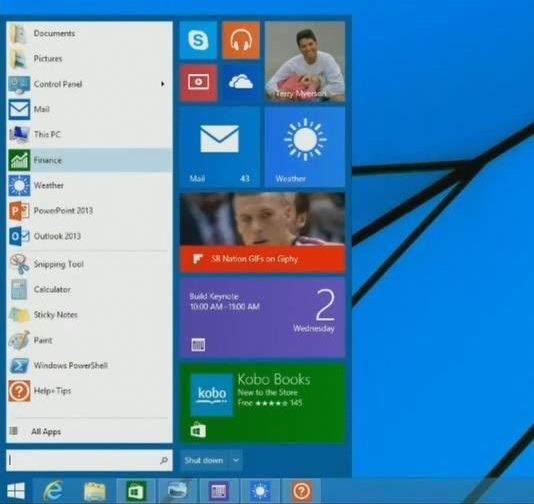The height and width of the screenshot is (504, 534).
Task: Click the Outlook 2013 icon
Action: [19, 236]
